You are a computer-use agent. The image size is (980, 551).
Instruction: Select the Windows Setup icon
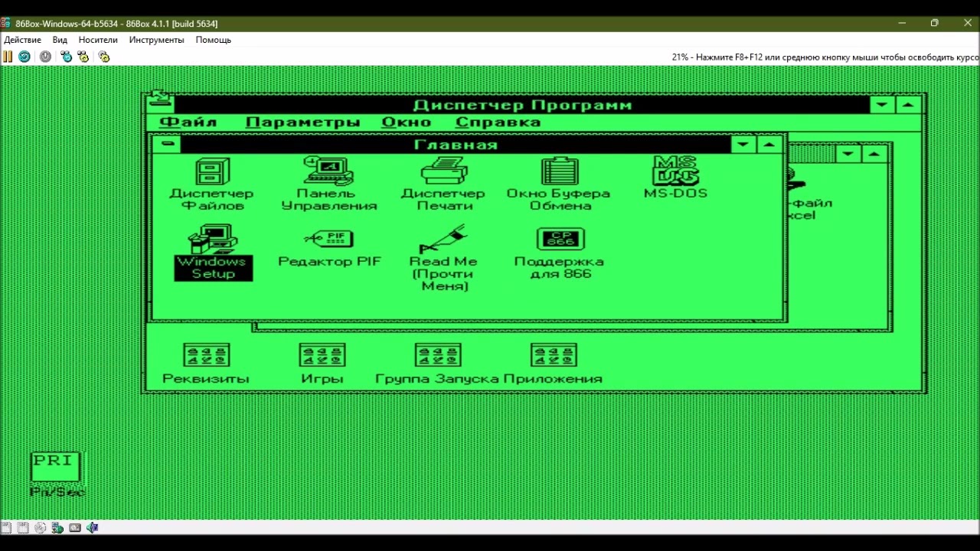coord(213,253)
